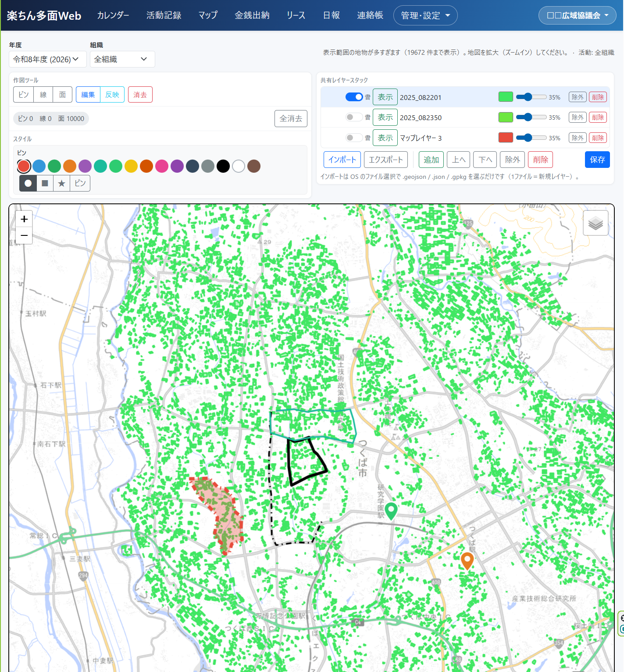Select the circle pin shape

(28, 183)
